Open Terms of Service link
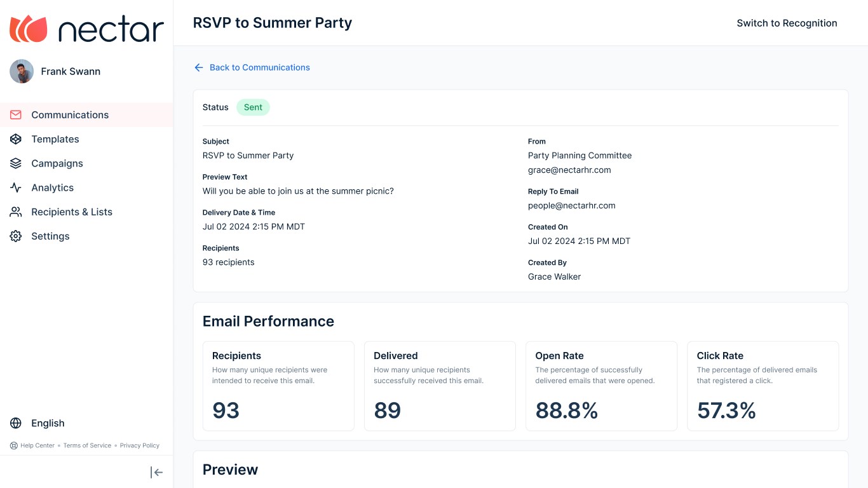868x488 pixels. [x=87, y=445]
